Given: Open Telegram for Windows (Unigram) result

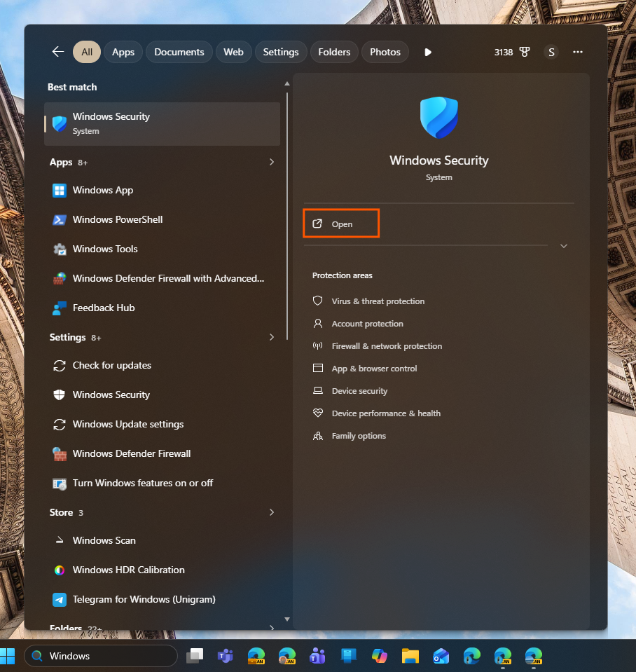Looking at the screenshot, I should 163,599.
